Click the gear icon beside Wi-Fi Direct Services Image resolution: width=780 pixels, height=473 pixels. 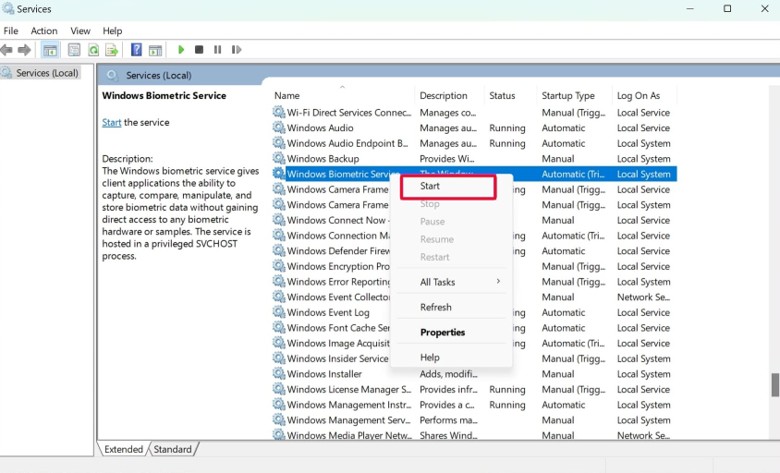click(279, 112)
